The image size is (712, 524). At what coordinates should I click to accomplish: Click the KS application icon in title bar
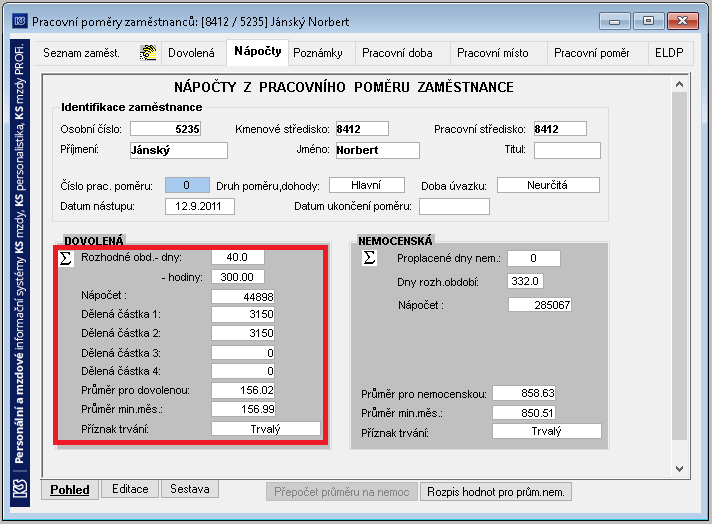20,21
